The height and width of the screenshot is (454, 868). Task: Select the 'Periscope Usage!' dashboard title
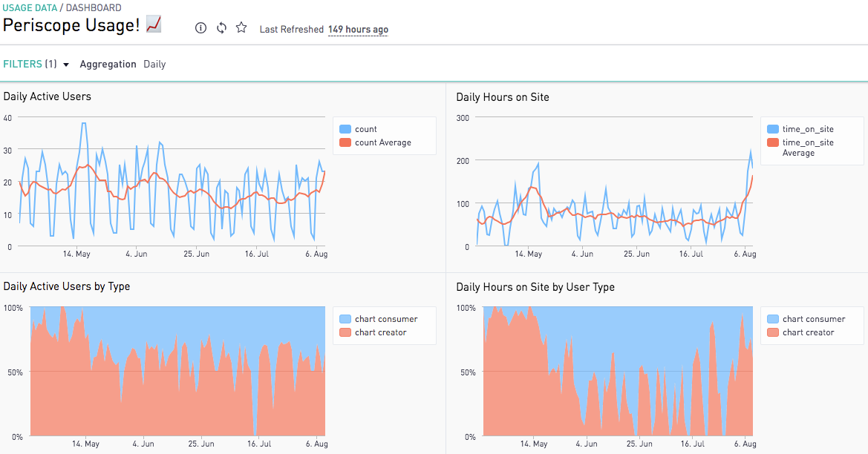pyautogui.click(x=71, y=25)
